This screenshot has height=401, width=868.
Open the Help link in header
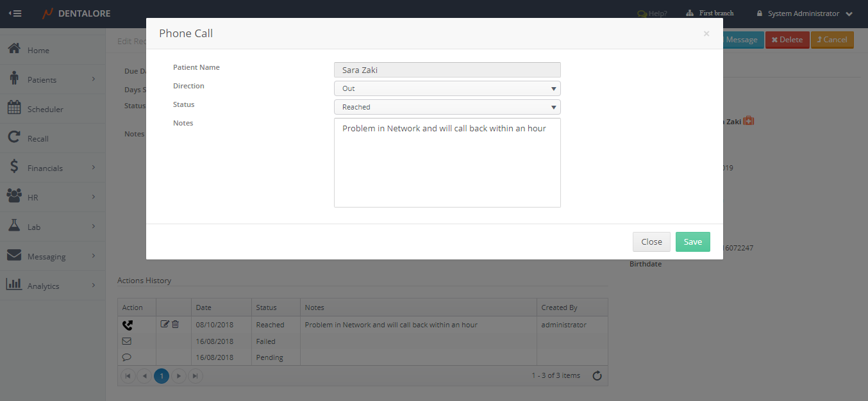[x=652, y=13]
